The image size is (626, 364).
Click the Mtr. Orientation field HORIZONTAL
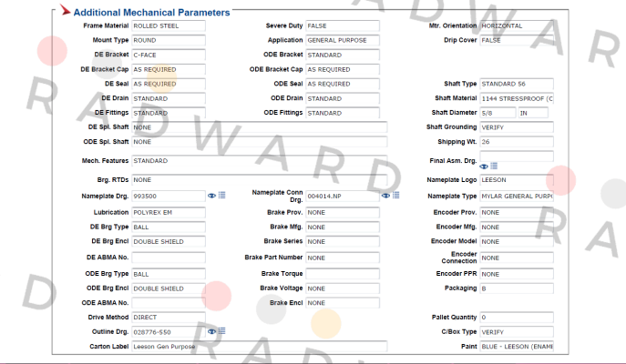(517, 25)
